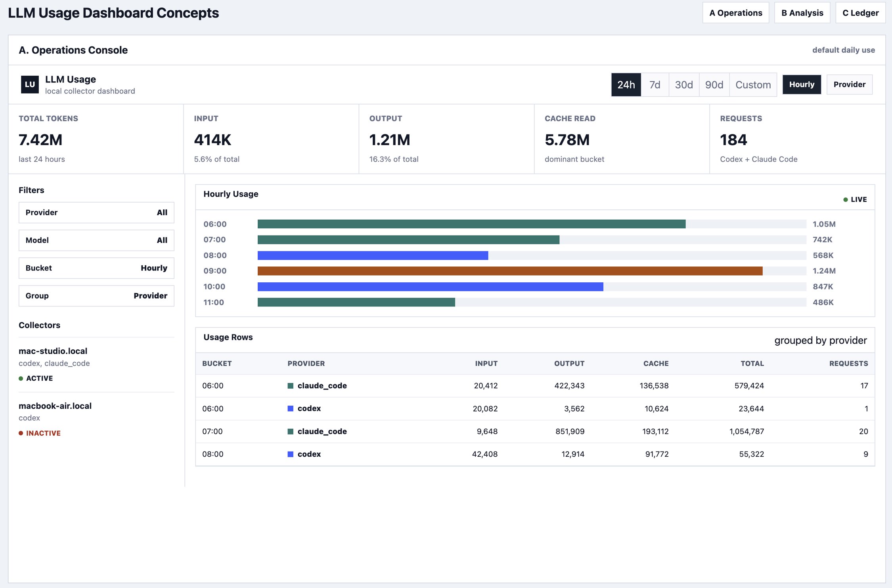Screen dimensions: 892x588
Task: Select the 7d time range
Action: coord(655,84)
